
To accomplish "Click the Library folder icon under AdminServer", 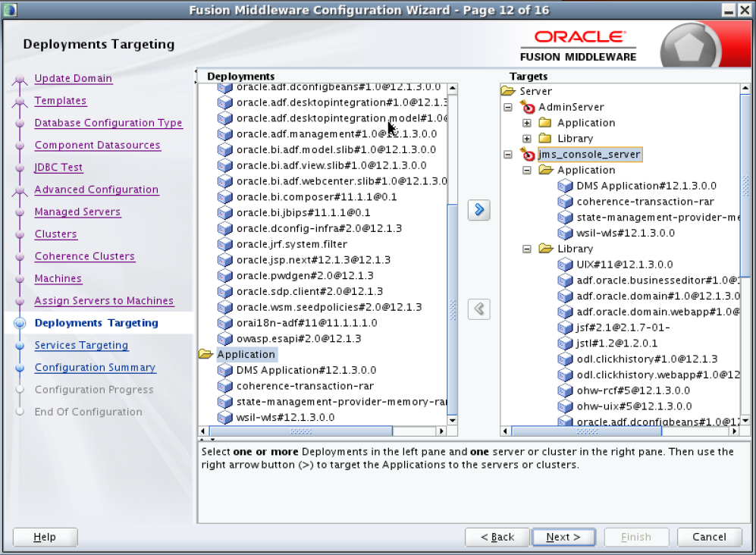I will 545,139.
